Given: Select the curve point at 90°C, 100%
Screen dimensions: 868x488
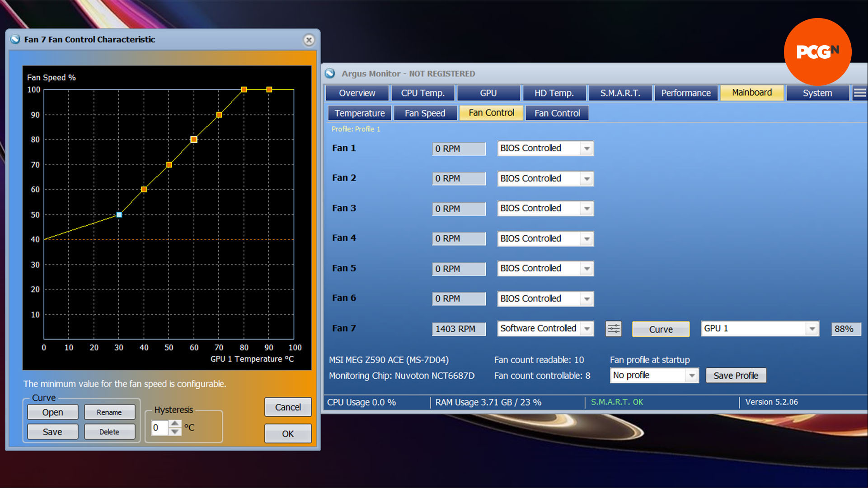Looking at the screenshot, I should tap(269, 89).
